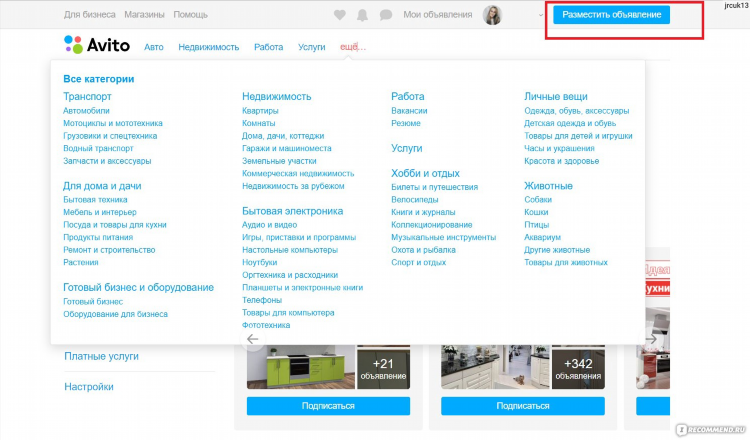Open Мои объявления link

pyautogui.click(x=437, y=15)
